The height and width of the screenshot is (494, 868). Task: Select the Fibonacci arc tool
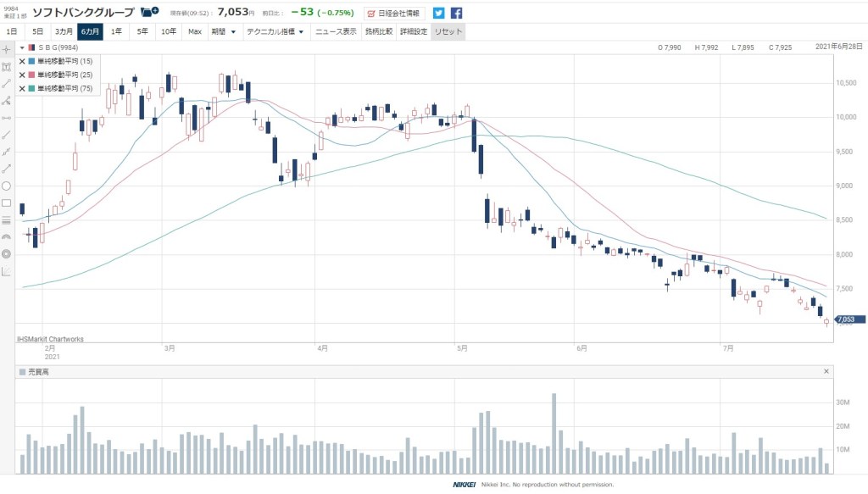7,236
